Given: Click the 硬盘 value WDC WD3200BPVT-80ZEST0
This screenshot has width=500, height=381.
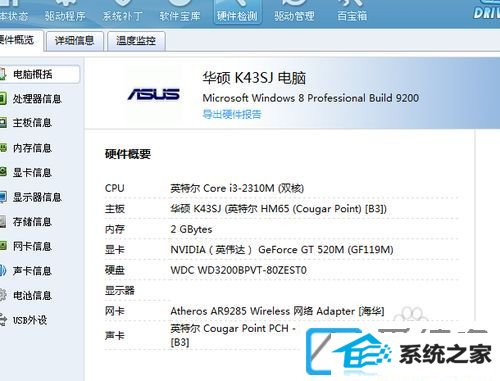Looking at the screenshot, I should coord(238,270).
